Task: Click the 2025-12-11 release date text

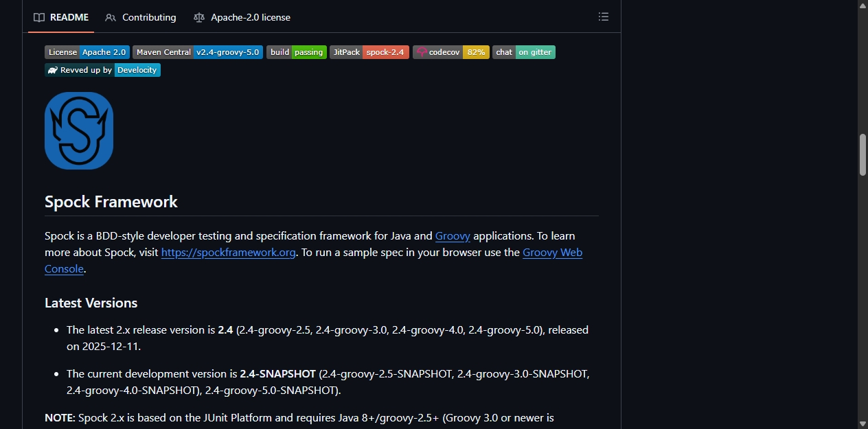Action: coord(111,347)
